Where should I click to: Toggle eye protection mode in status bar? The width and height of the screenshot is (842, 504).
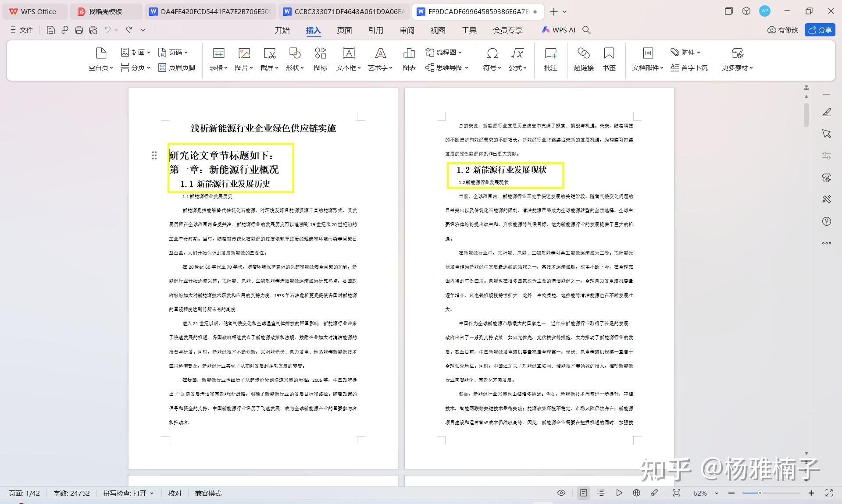point(561,493)
